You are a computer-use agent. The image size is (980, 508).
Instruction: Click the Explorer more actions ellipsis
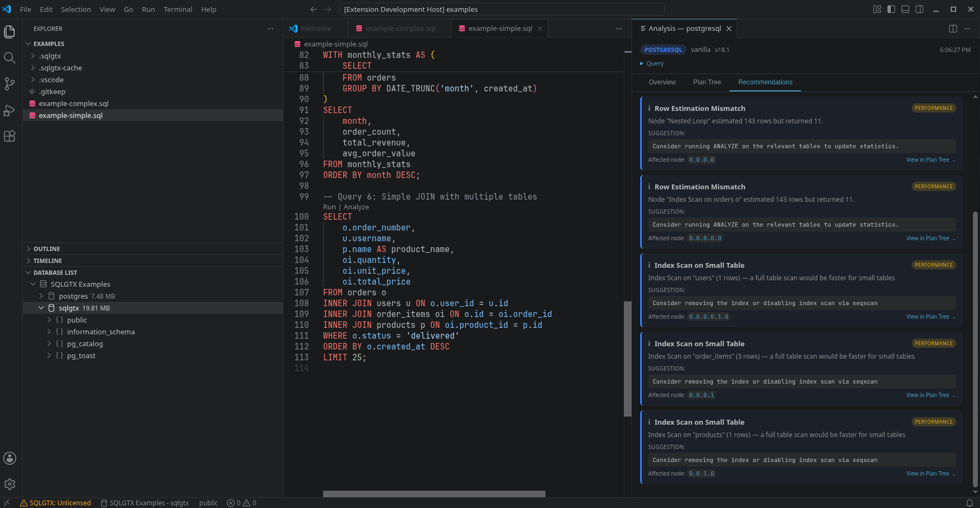pos(271,29)
